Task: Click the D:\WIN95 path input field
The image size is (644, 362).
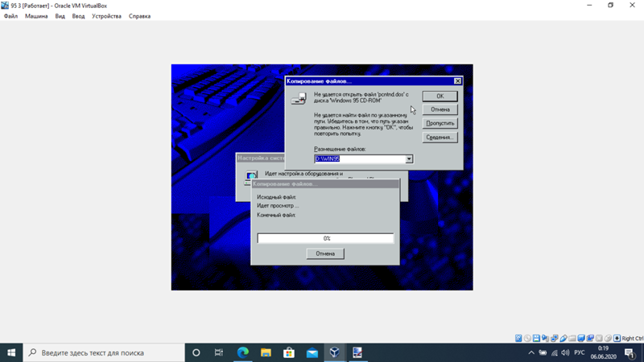Action: (360, 158)
